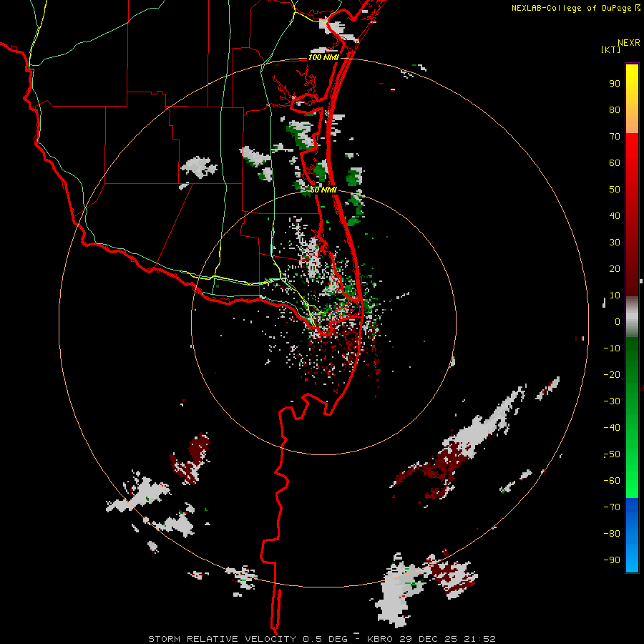Click the positive 20 scale value
The height and width of the screenshot is (644, 644).
(615, 268)
